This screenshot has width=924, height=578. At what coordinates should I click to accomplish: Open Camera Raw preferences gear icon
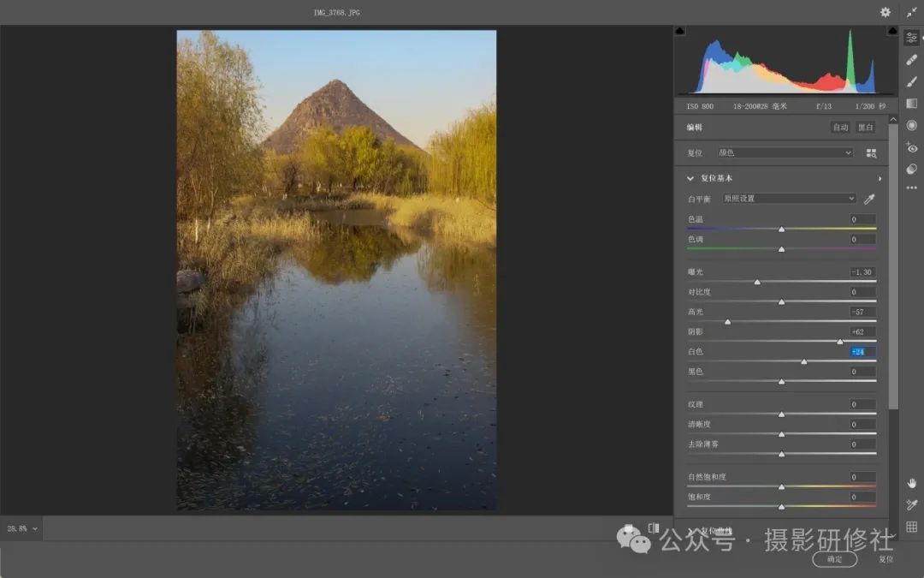(885, 12)
